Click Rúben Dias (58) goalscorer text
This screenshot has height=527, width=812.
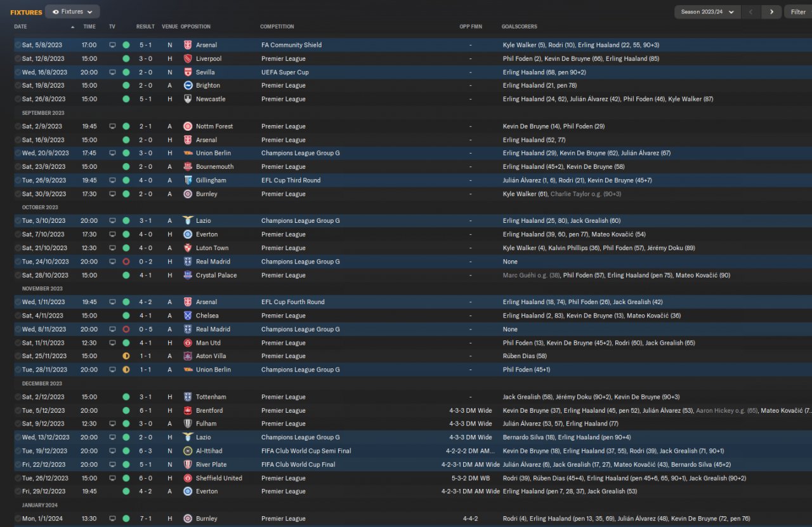525,356
